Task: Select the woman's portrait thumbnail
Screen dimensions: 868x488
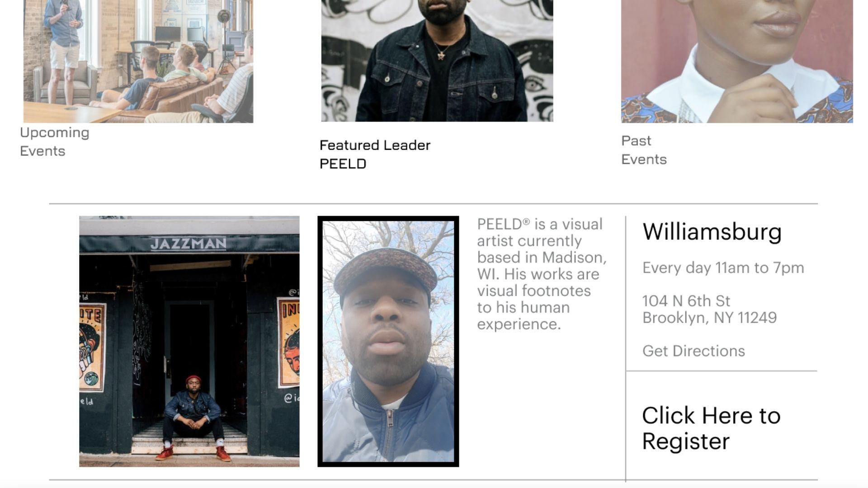Action: click(x=737, y=61)
